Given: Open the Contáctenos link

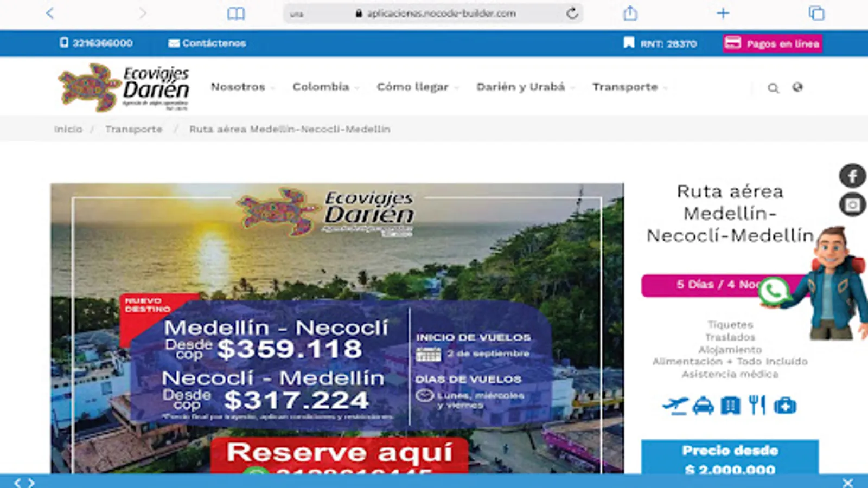Looking at the screenshot, I should (207, 43).
